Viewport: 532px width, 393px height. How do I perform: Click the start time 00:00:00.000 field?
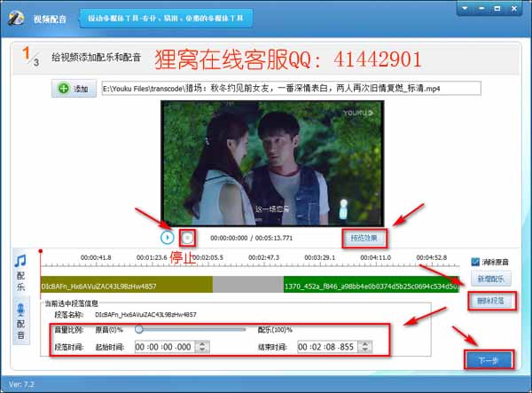pos(165,347)
